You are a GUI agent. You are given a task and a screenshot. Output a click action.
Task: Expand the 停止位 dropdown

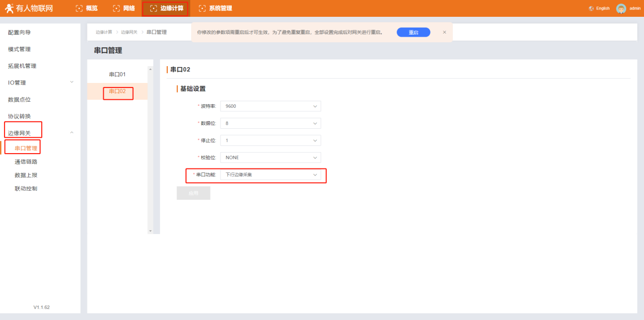pos(270,140)
